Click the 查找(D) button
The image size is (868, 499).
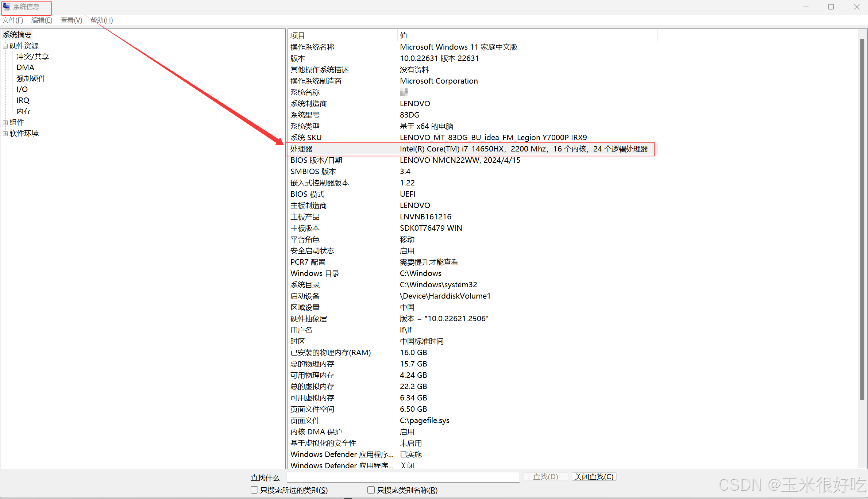pyautogui.click(x=545, y=476)
